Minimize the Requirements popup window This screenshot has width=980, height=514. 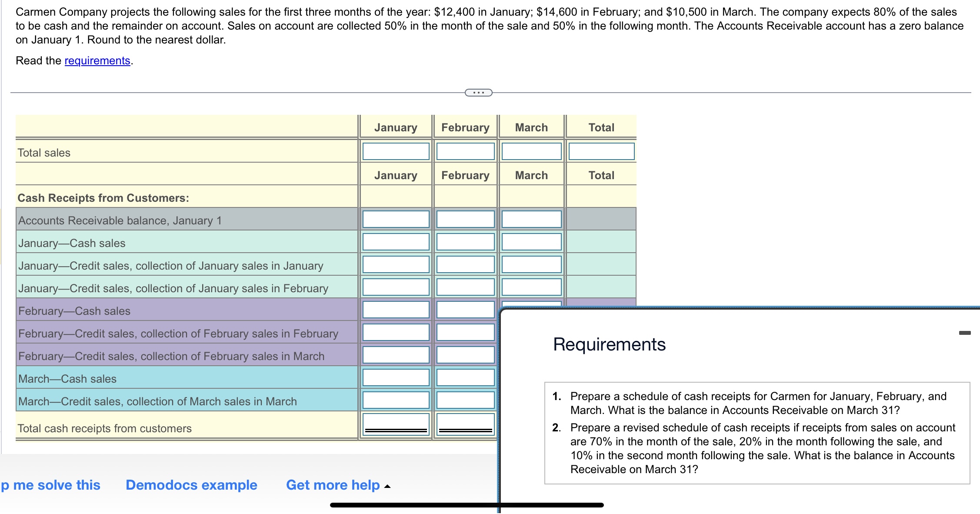coord(964,333)
